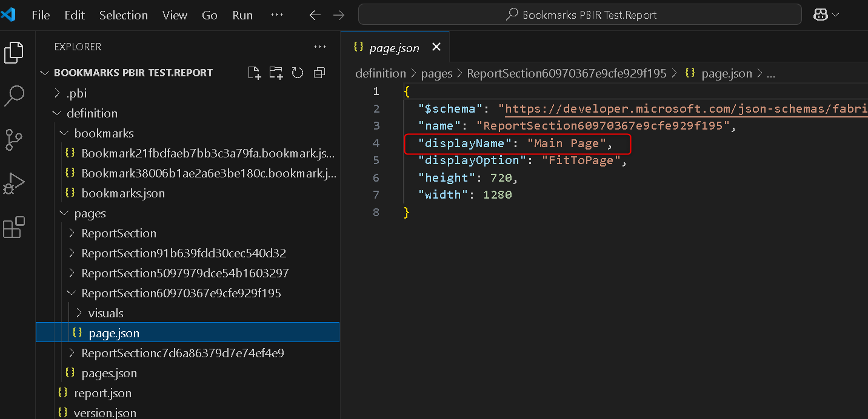Refresh the Explorer file tree
Screen dimensions: 868x419
(x=297, y=73)
